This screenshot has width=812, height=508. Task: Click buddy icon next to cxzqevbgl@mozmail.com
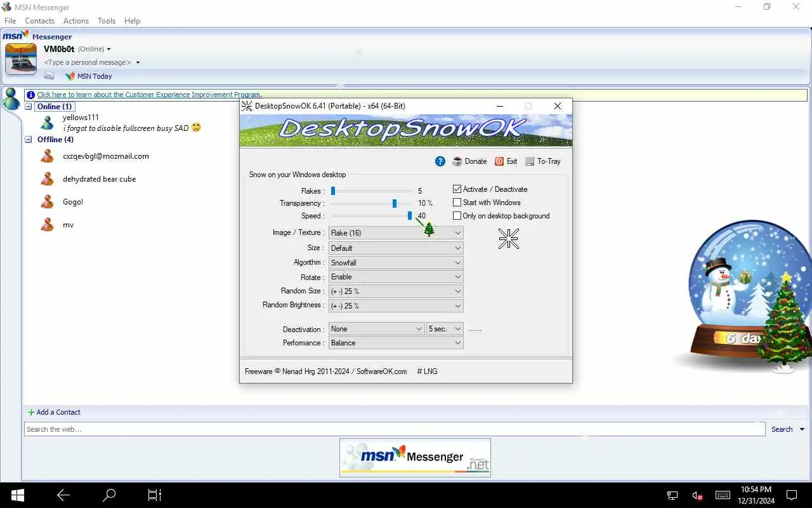click(x=48, y=156)
